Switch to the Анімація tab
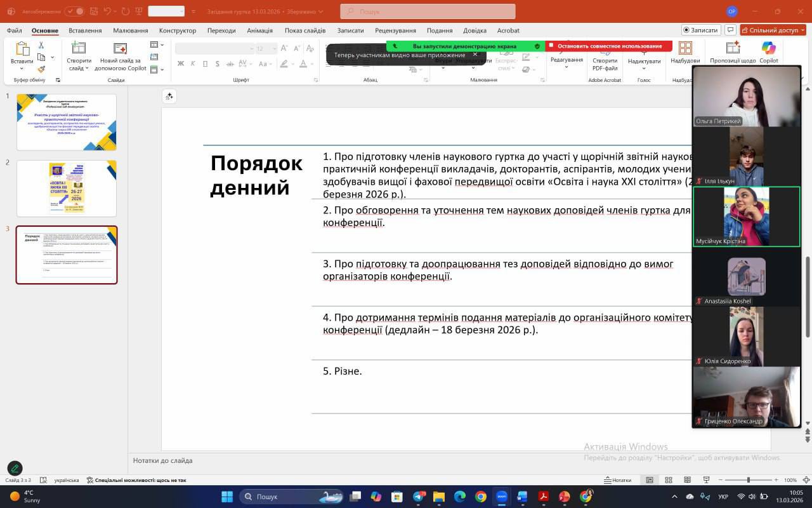Image resolution: width=812 pixels, height=508 pixels. point(259,30)
